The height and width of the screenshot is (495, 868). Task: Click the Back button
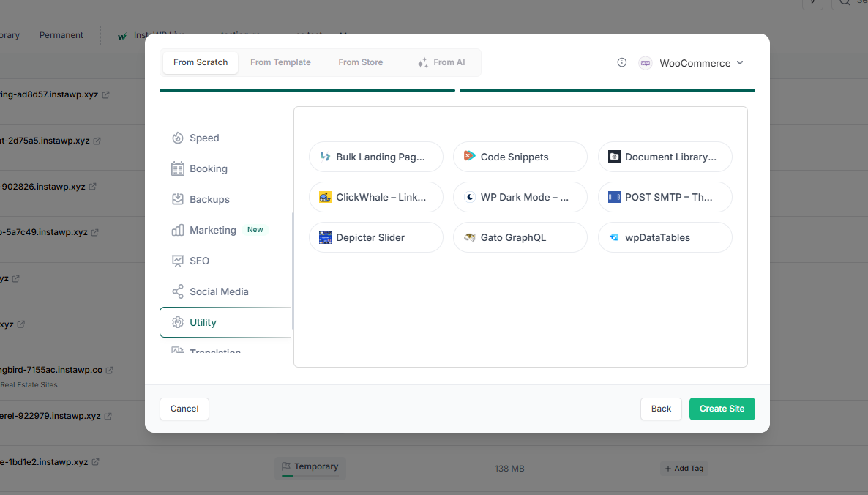(661, 409)
